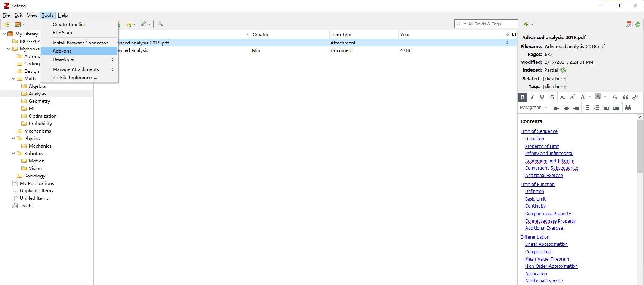The width and height of the screenshot is (644, 285).
Task: Open Advanced Search magnifier icon
Action: 160,24
